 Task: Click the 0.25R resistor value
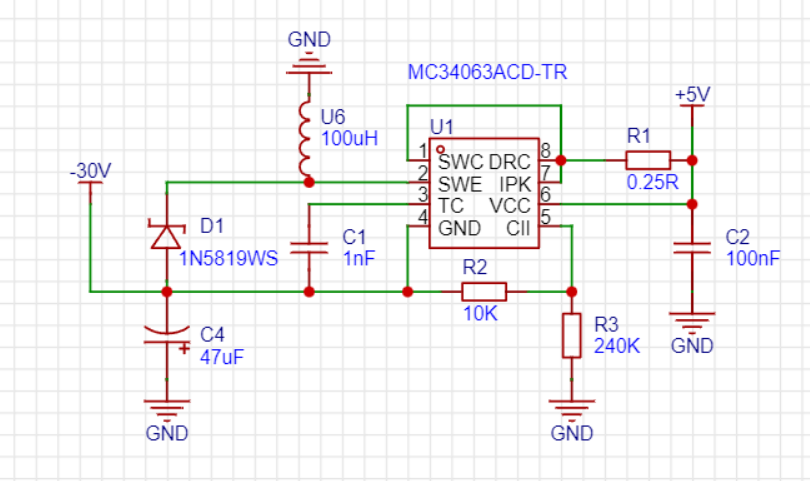tap(652, 182)
